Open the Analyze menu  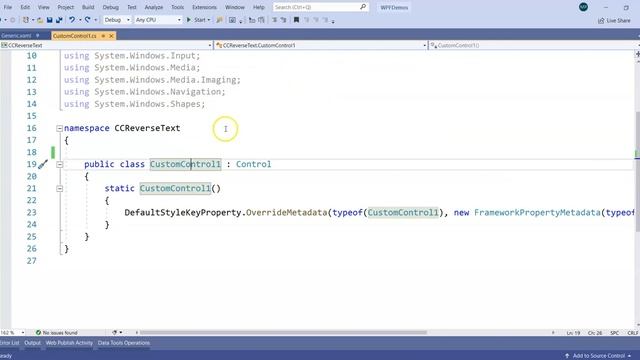click(x=153, y=7)
